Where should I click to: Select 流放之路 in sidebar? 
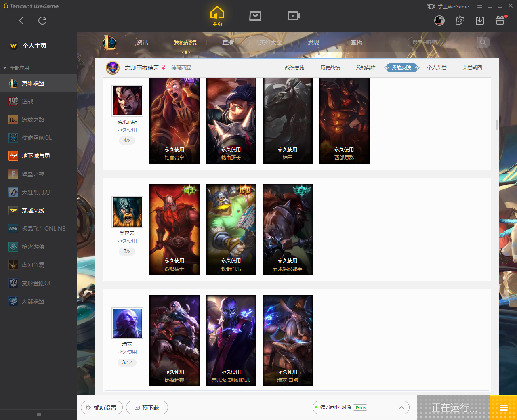click(39, 120)
